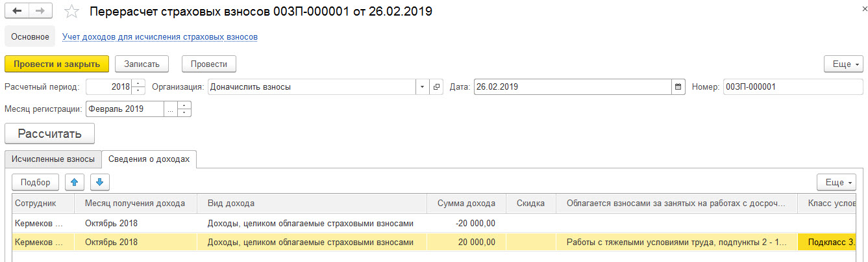Image resolution: width=868 pixels, height=262 pixels.
Task: Select the yellow Подкласс 3 cell
Action: click(832, 242)
